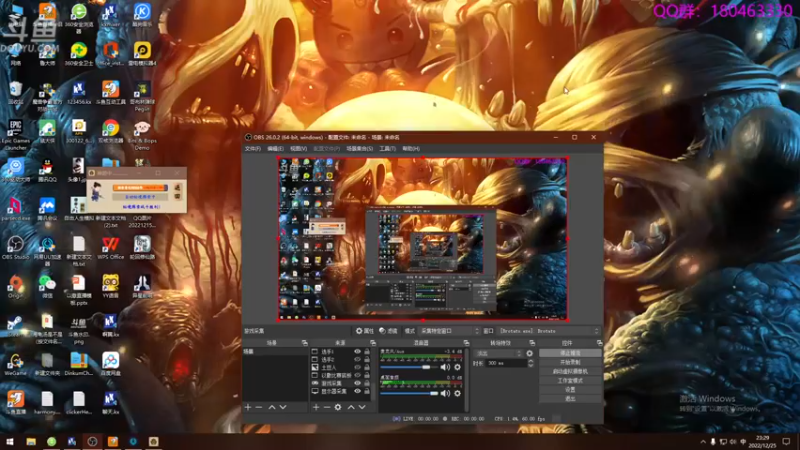Open source properties (属性) gear in OBS toolbar

click(364, 331)
